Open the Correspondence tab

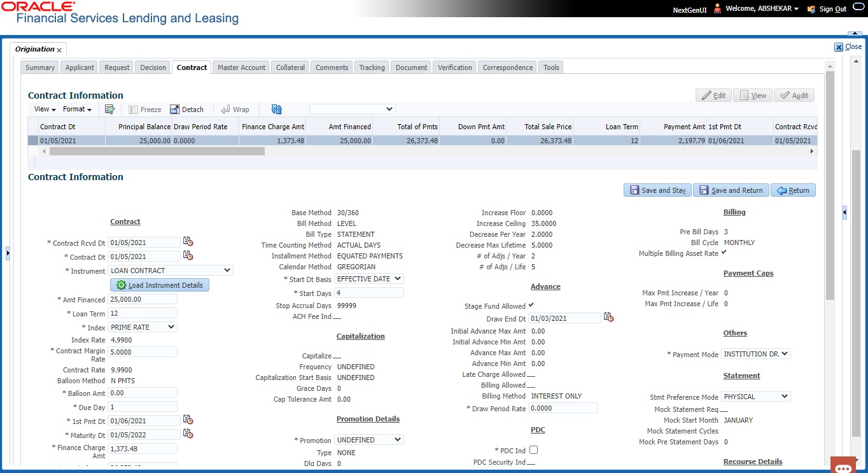pos(508,67)
